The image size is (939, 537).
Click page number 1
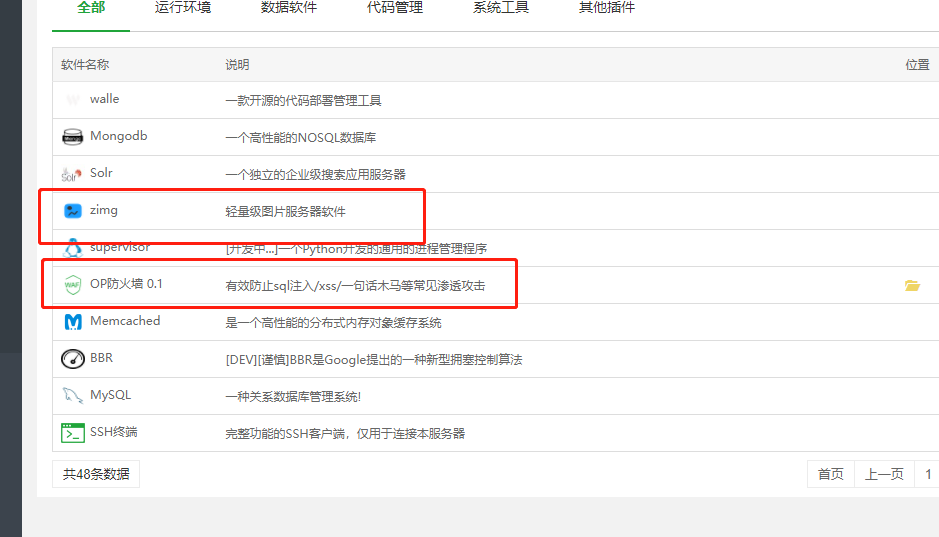pos(928,474)
